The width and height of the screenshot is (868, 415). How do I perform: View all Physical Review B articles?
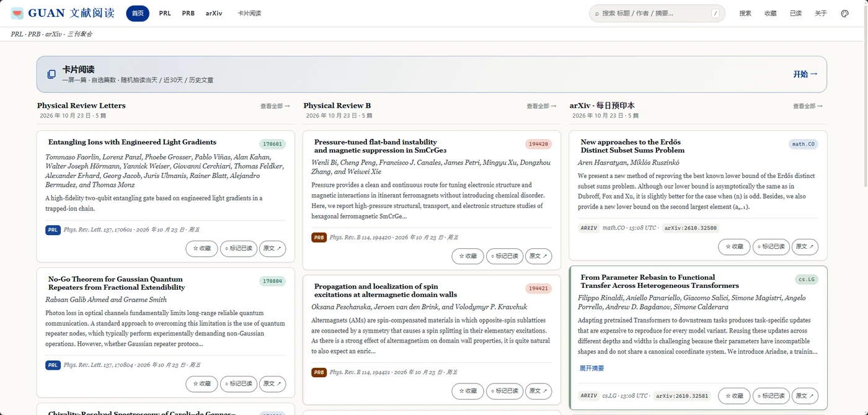click(x=541, y=106)
